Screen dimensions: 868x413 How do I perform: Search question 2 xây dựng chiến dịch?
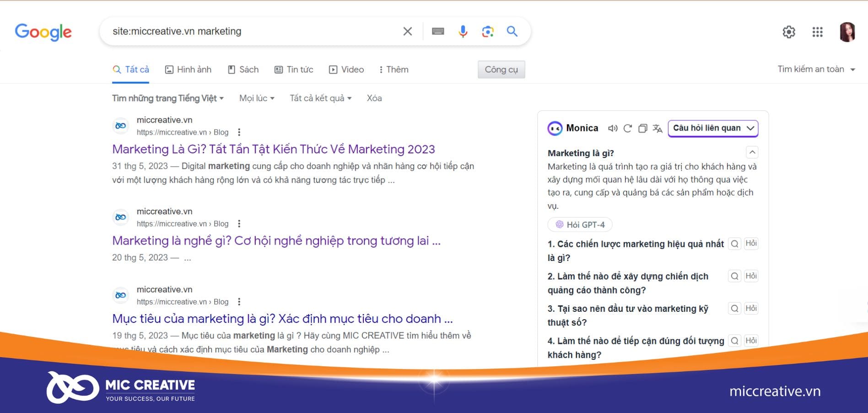click(734, 276)
